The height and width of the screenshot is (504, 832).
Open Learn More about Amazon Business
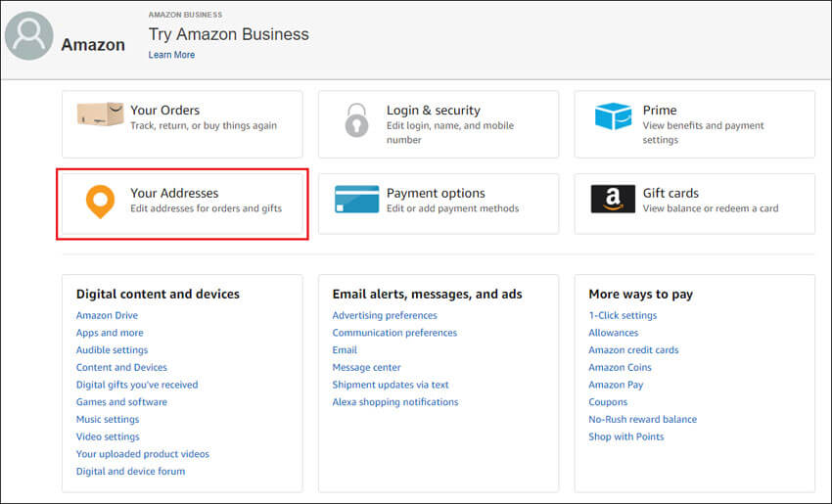(171, 55)
